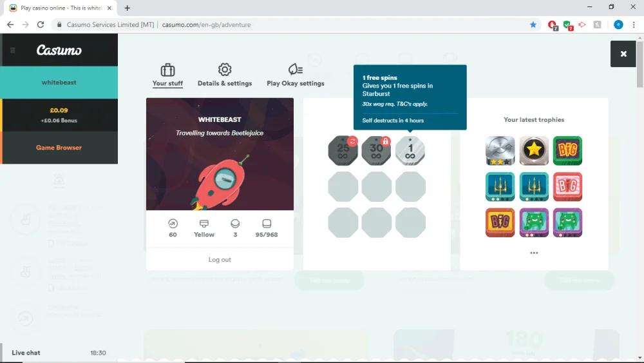Select the whitebeast username panel

pyautogui.click(x=59, y=83)
